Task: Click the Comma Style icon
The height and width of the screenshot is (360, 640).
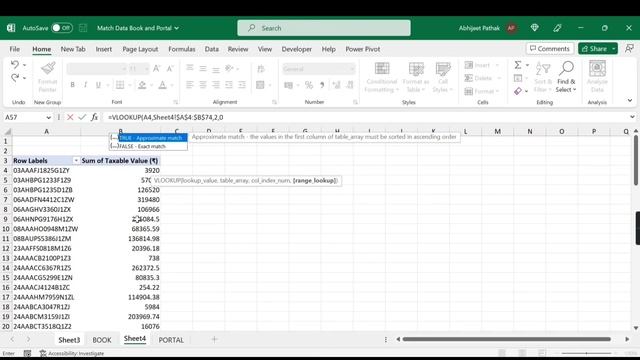Action: (x=322, y=85)
